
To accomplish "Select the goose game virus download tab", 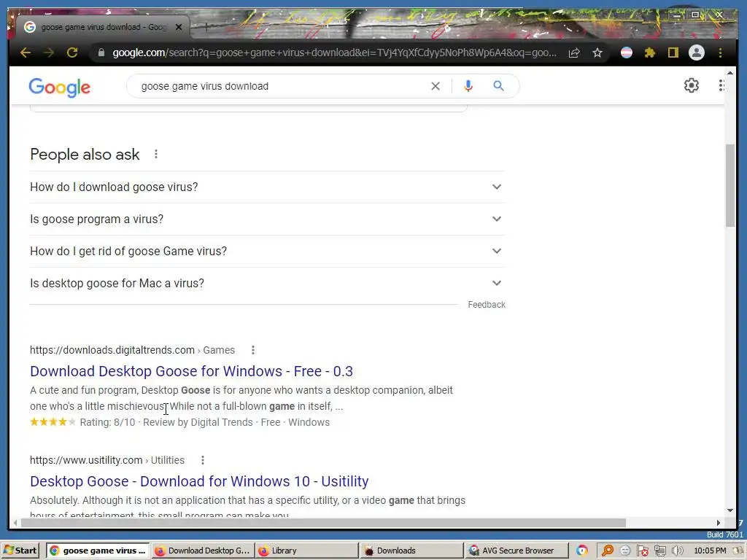I will coord(104,27).
